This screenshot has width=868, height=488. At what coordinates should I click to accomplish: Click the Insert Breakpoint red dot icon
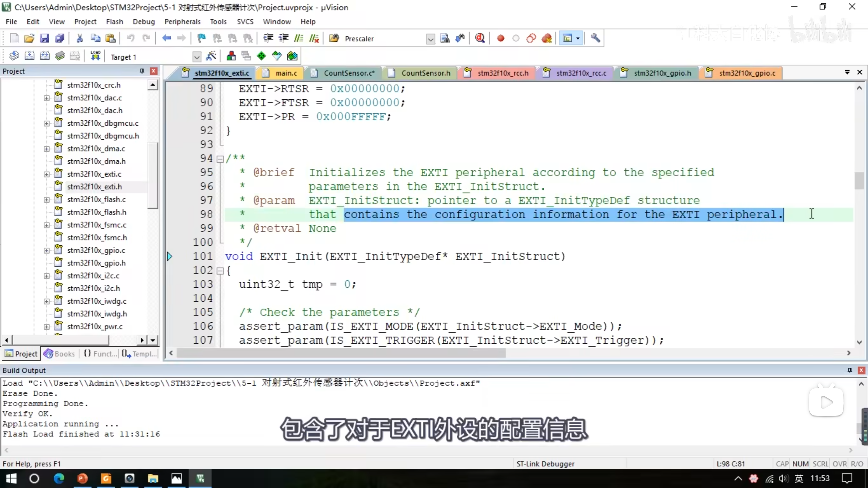coord(500,38)
